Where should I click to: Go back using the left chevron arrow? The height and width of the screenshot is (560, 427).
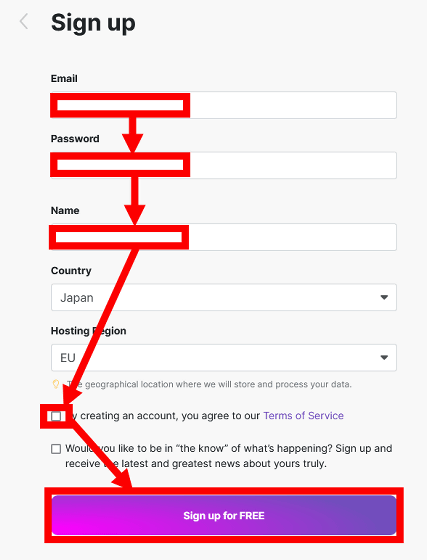(x=24, y=21)
